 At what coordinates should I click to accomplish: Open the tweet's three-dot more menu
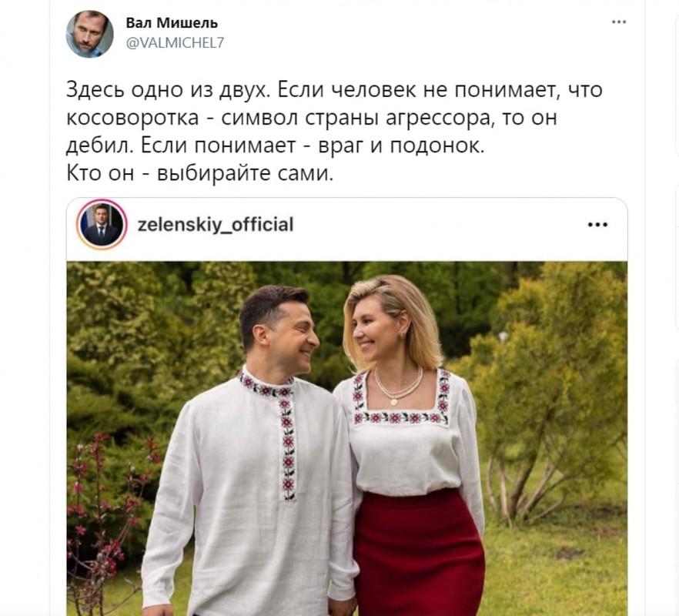[x=619, y=22]
